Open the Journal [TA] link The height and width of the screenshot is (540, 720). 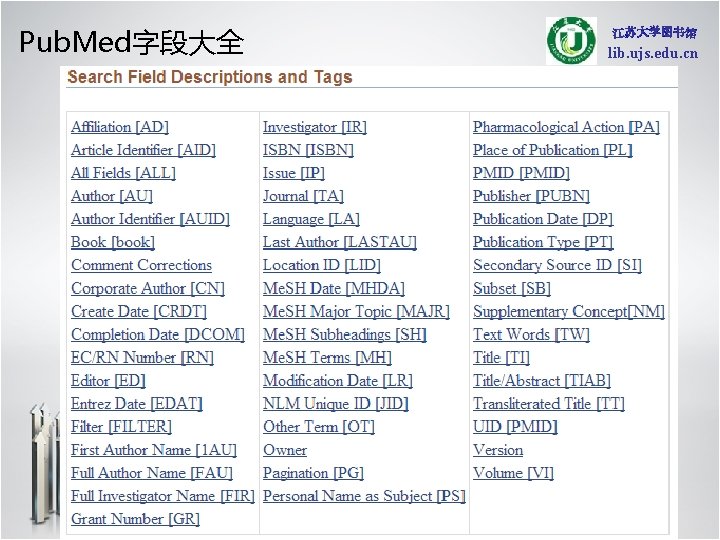point(304,196)
